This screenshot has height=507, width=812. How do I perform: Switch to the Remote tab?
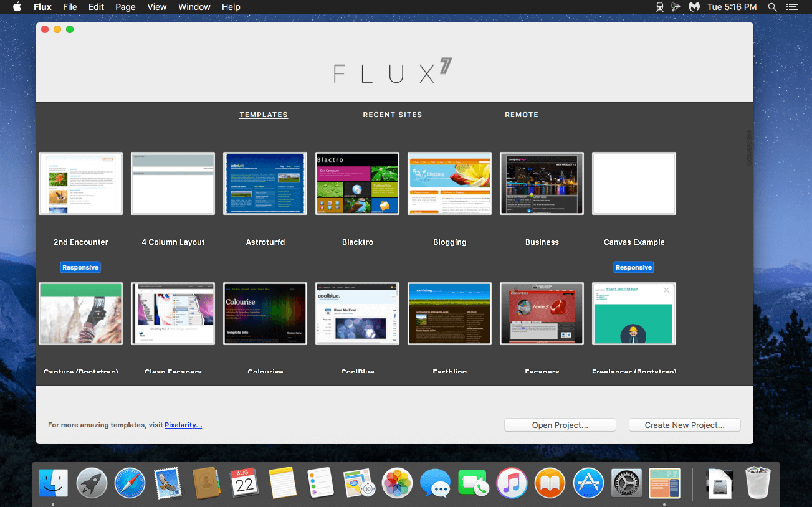click(522, 115)
